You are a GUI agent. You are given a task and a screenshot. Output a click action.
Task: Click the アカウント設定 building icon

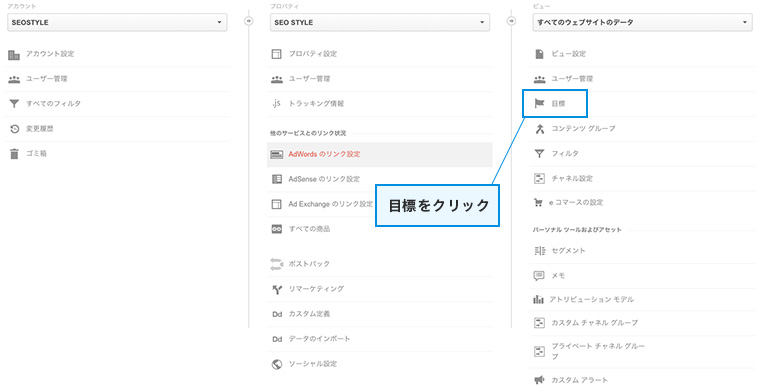[x=14, y=54]
